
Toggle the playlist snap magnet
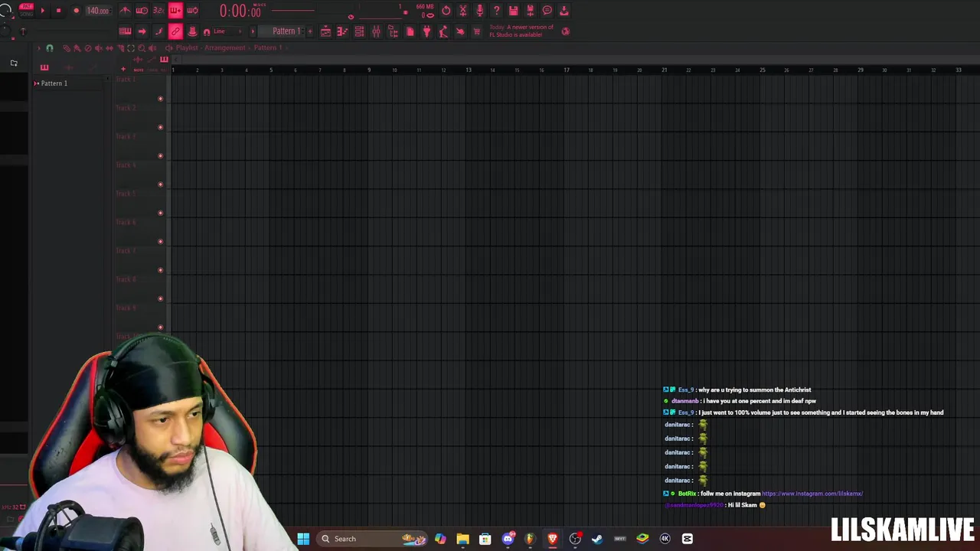coord(50,48)
